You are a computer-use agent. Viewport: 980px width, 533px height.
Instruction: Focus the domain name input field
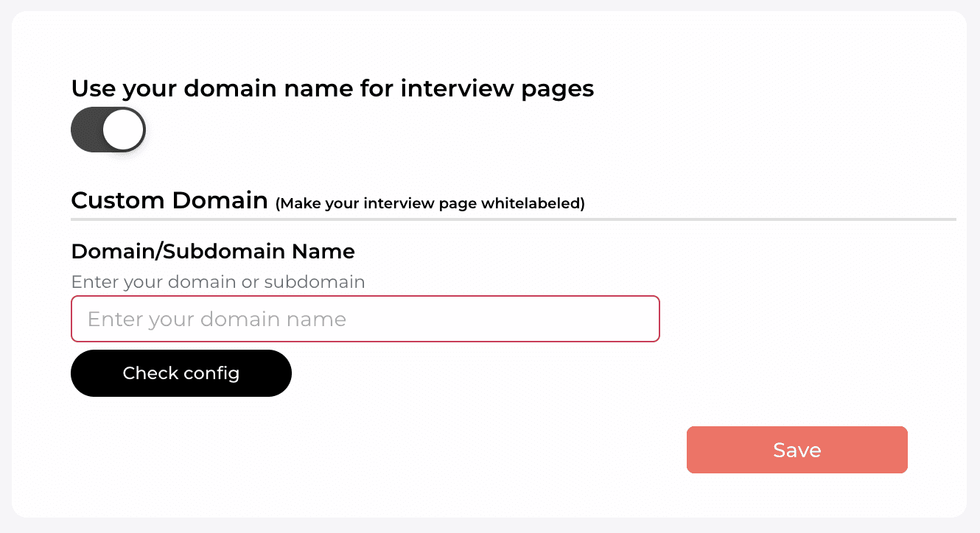(x=365, y=319)
